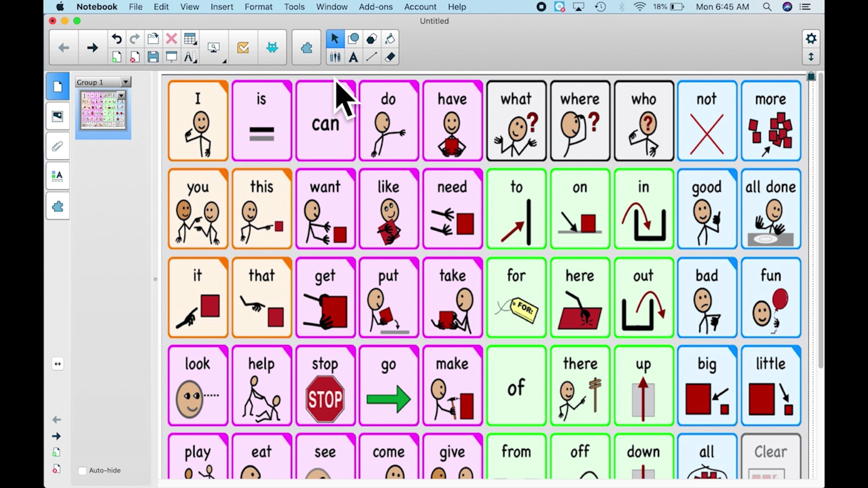The height and width of the screenshot is (488, 868).
Task: Select the Text tool letter A
Action: (353, 57)
